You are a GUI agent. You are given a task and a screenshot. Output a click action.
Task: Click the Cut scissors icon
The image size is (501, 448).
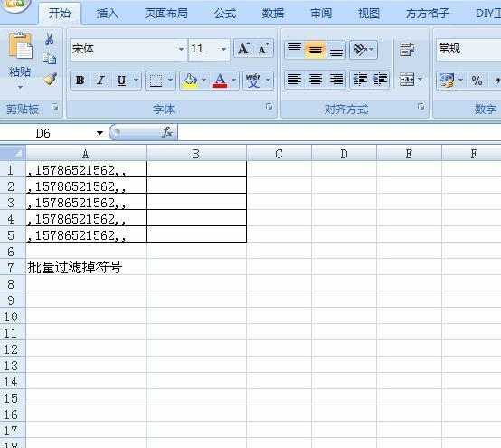(49, 39)
